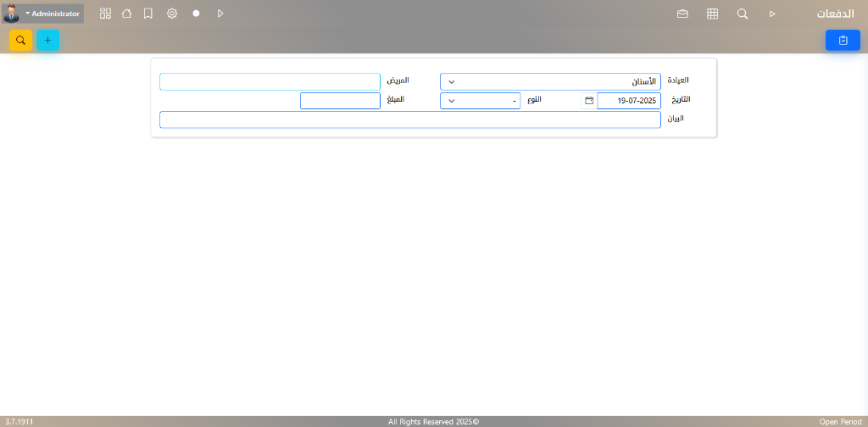
Task: Go to home via house icon
Action: [x=126, y=14]
